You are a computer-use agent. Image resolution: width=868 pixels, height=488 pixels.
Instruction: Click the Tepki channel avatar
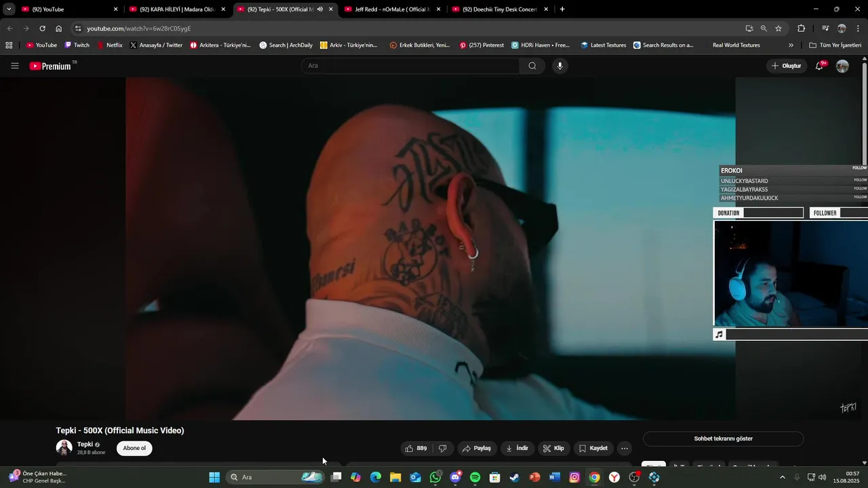click(64, 448)
